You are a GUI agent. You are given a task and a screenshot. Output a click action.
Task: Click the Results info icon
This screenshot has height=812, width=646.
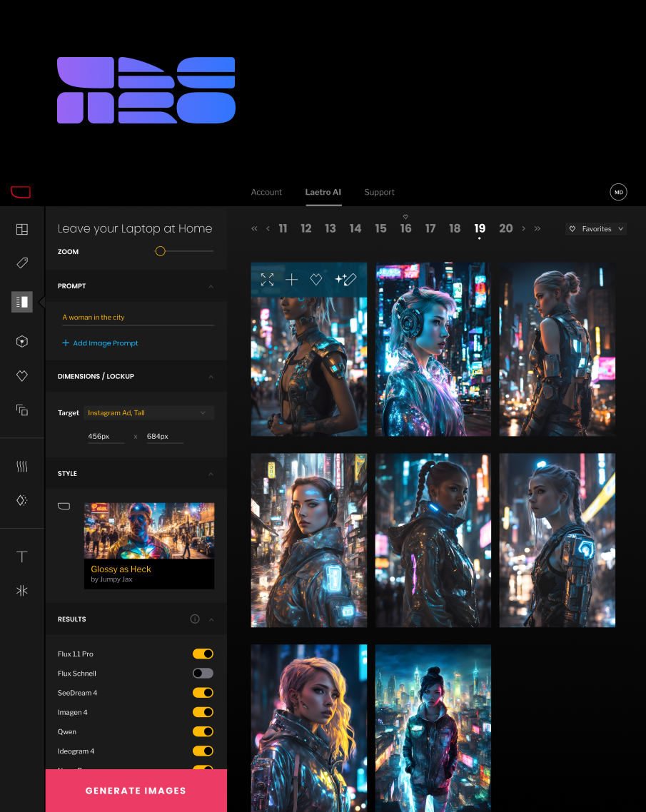(x=195, y=619)
